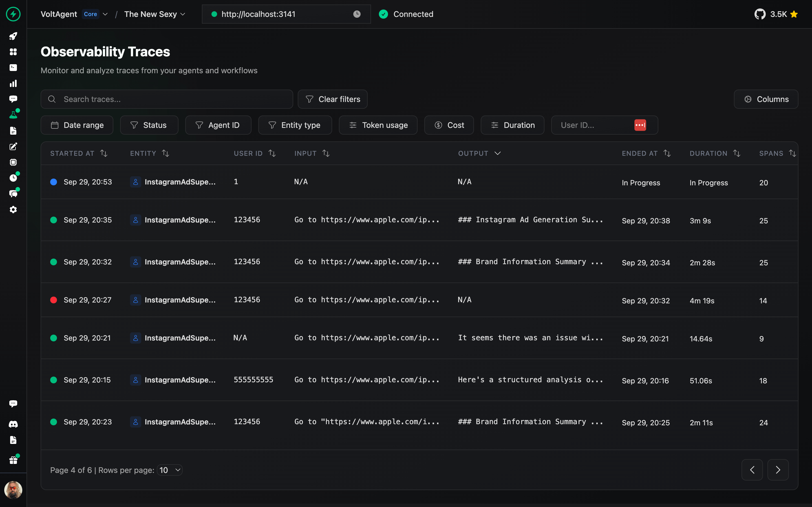Click the Search traces input field
This screenshot has width=812, height=507.
pos(167,99)
